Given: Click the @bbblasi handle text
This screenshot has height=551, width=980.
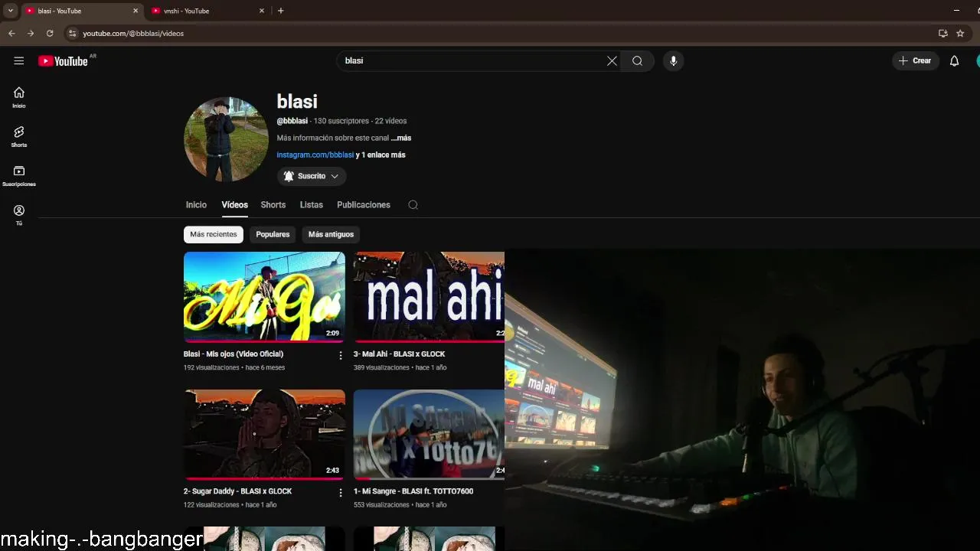Looking at the screenshot, I should tap(292, 121).
